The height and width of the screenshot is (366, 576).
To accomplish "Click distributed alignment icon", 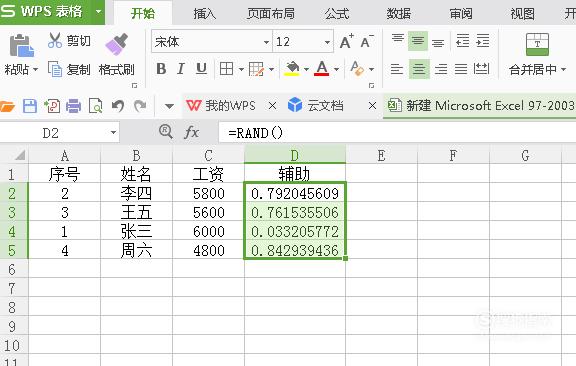I will 481,69.
